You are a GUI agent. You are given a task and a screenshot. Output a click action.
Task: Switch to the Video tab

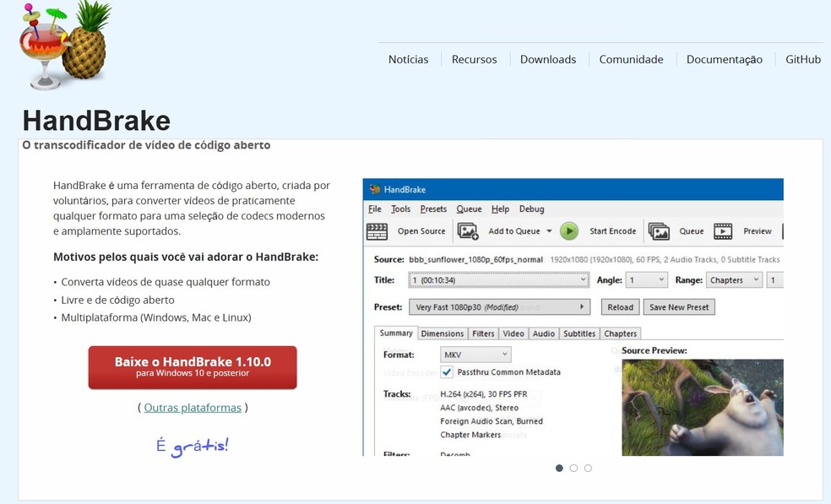(513, 333)
